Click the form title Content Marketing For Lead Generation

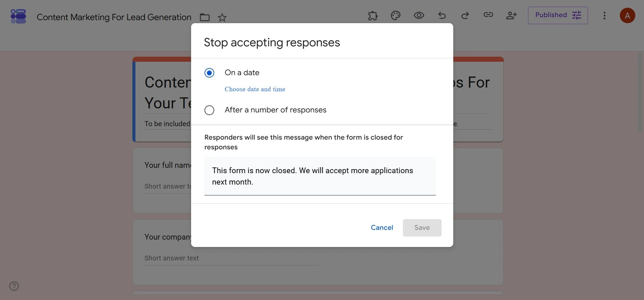pos(114,17)
